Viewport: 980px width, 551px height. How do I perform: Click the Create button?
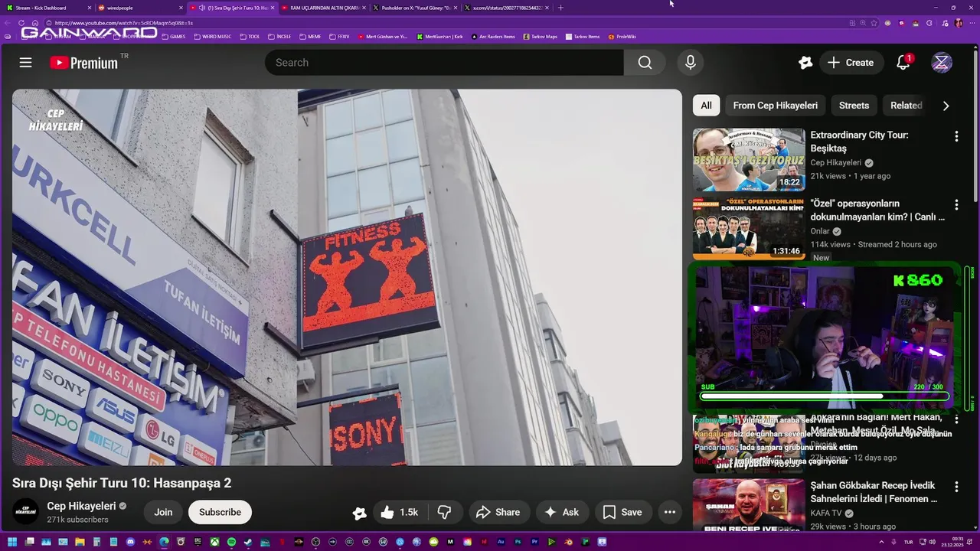pos(851,63)
